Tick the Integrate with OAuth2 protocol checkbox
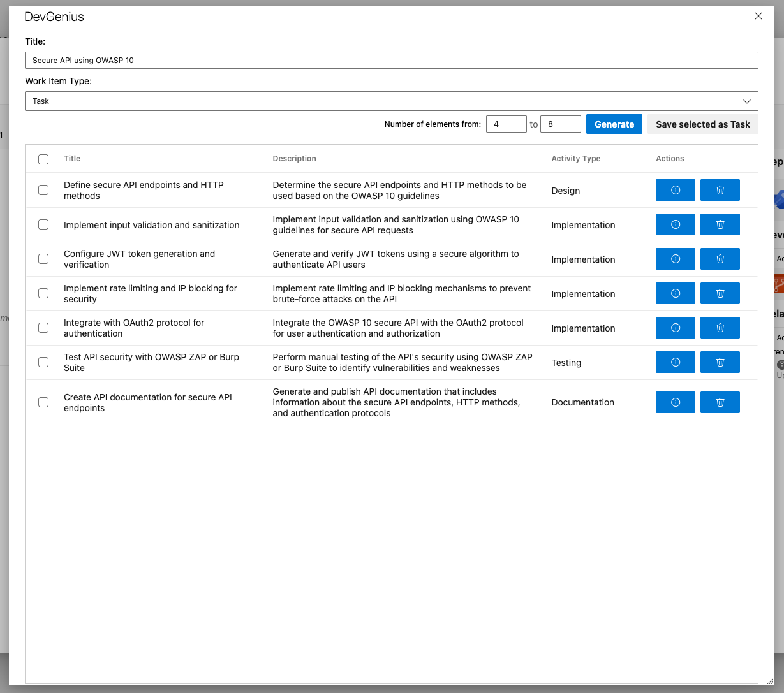This screenshot has width=784, height=693. (x=43, y=328)
